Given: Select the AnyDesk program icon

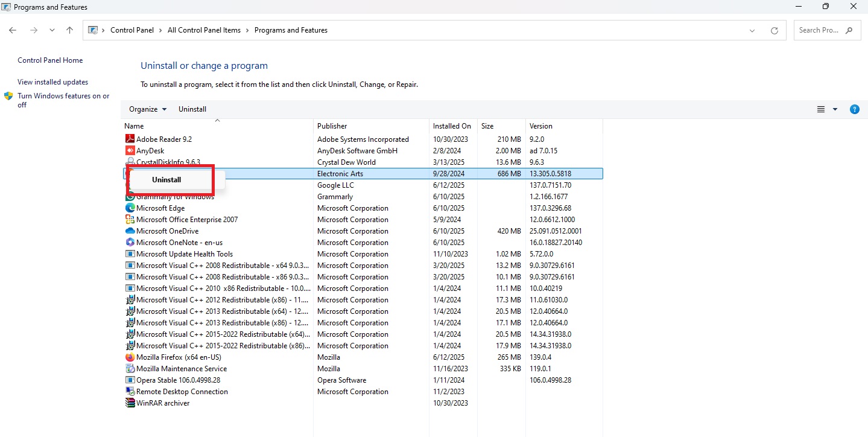Looking at the screenshot, I should 130,150.
